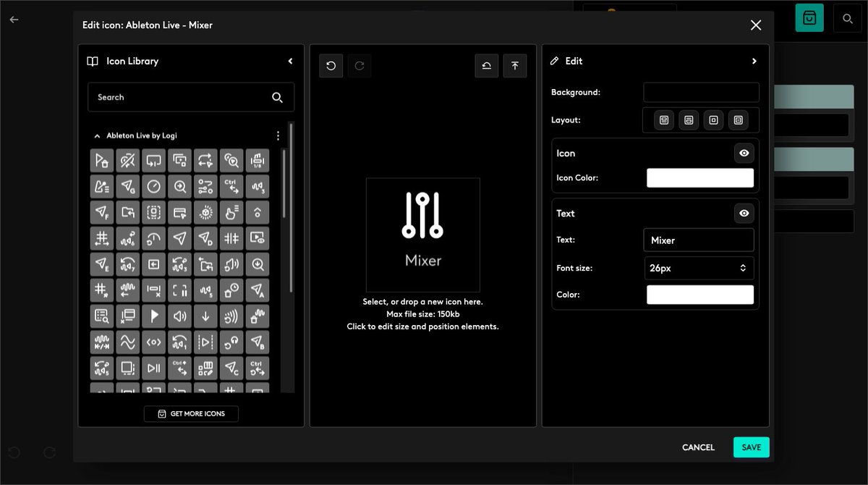
Task: Collapse the Icon Library panel arrow
Action: tap(290, 62)
